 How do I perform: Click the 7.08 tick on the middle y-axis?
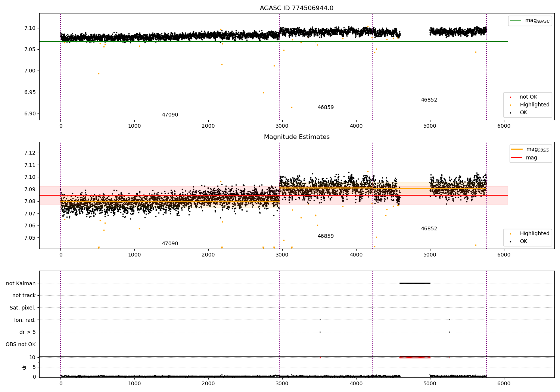(x=29, y=202)
